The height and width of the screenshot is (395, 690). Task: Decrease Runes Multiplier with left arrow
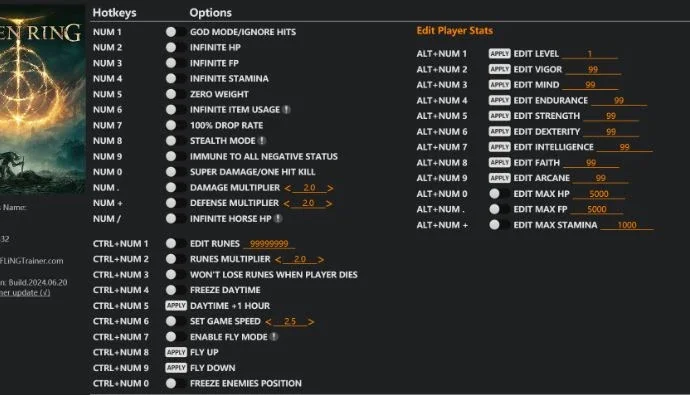point(278,260)
